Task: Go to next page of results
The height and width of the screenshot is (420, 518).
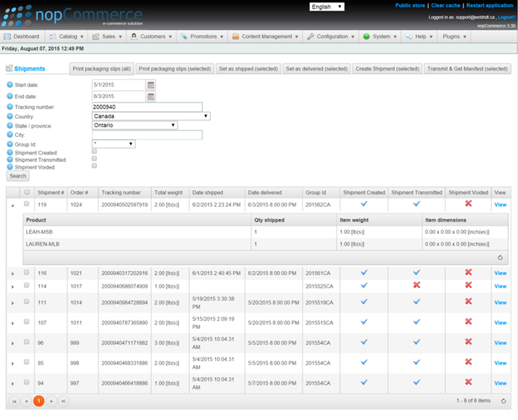Action: pos(51,401)
